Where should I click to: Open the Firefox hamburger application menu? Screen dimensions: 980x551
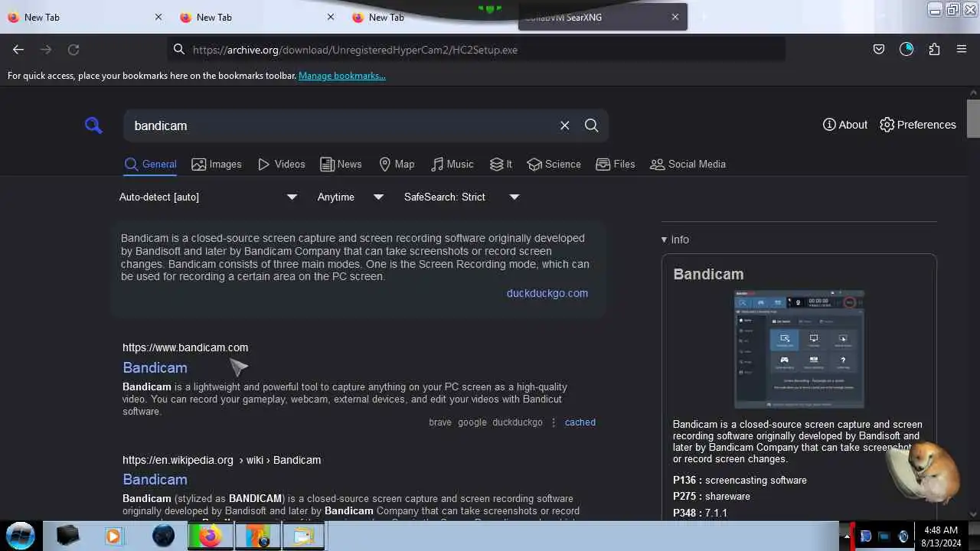click(962, 50)
